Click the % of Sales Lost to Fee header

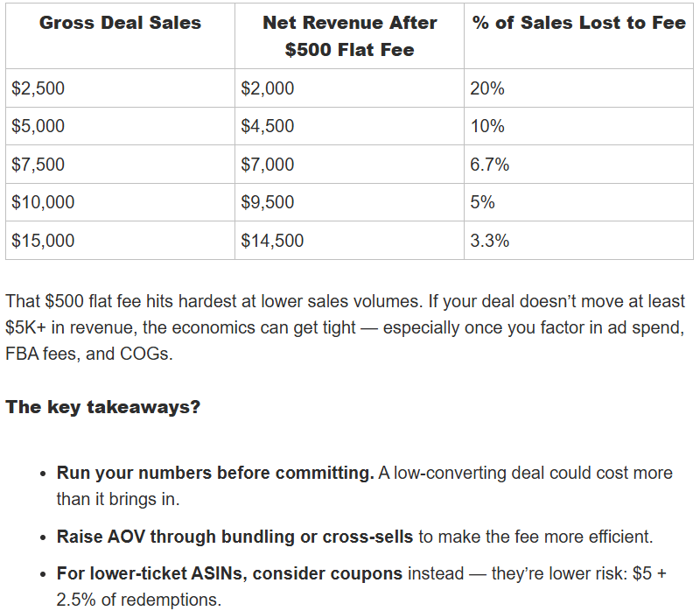(578, 24)
